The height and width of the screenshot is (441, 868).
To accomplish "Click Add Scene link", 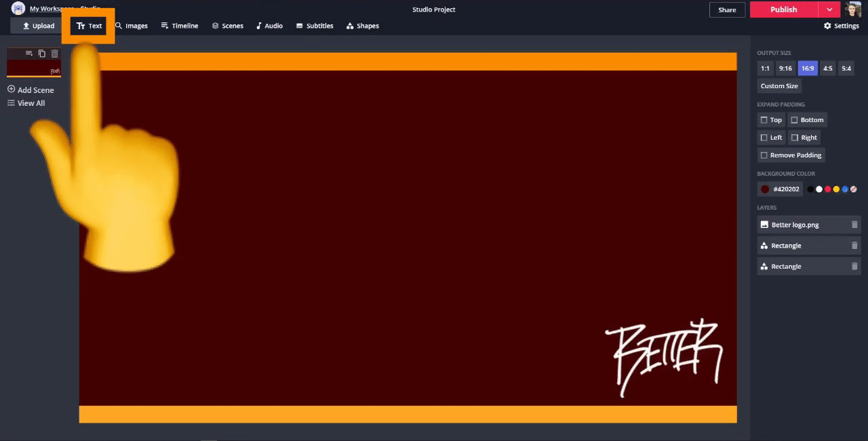I will coord(31,90).
